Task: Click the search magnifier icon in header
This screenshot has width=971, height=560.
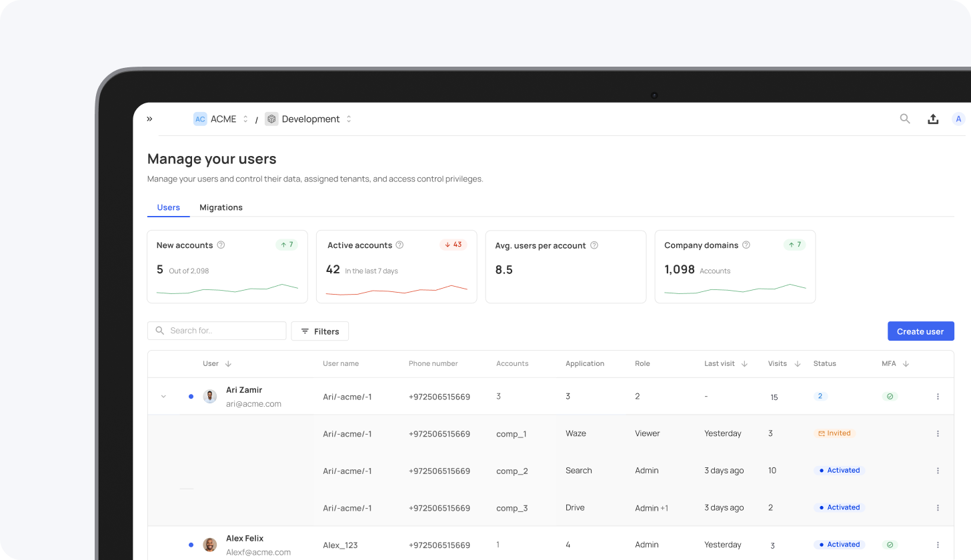Action: (x=905, y=119)
